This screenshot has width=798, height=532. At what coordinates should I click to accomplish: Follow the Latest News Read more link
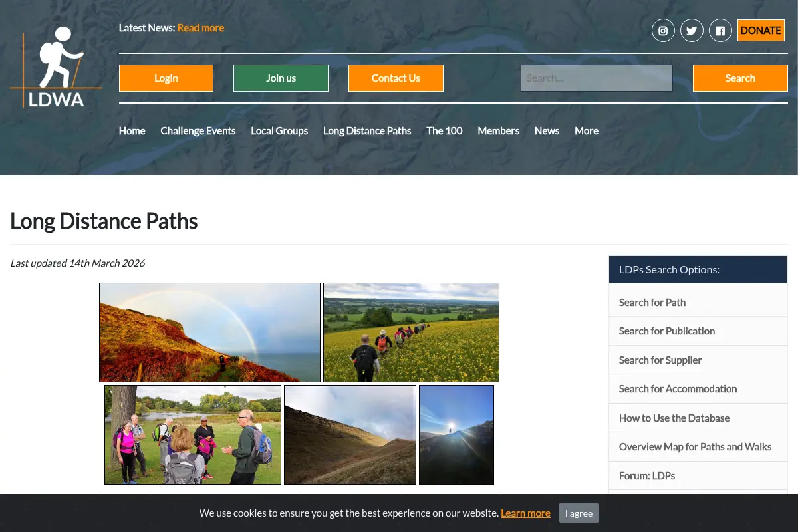(201, 28)
